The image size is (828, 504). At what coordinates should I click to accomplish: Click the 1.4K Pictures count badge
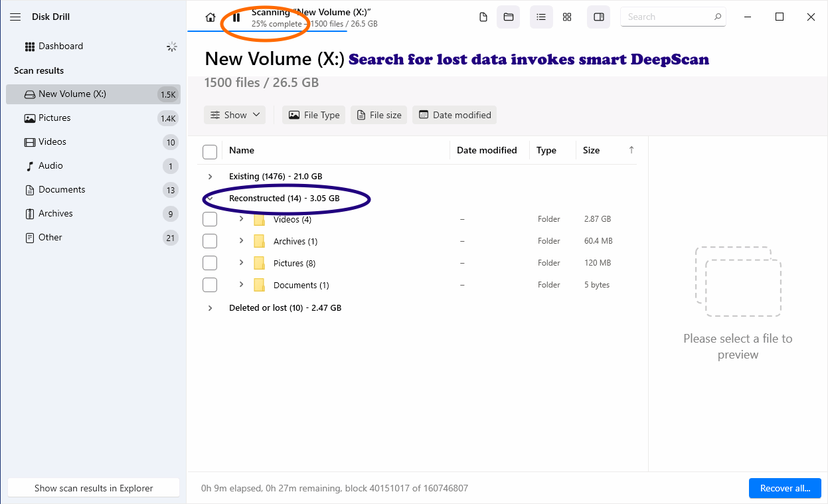point(168,118)
